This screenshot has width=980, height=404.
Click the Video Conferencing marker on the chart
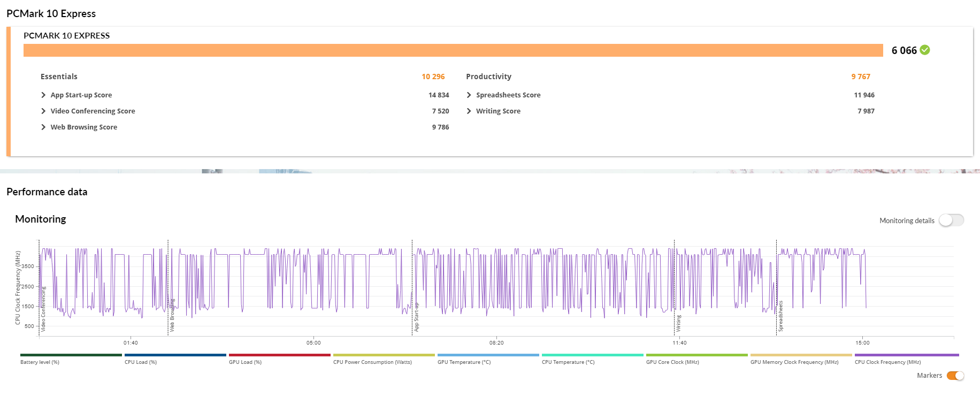click(43, 309)
